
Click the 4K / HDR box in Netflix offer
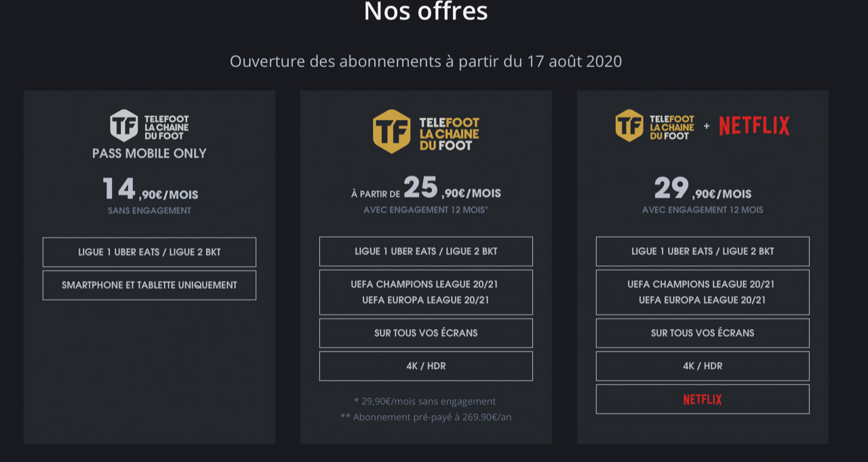tap(703, 366)
